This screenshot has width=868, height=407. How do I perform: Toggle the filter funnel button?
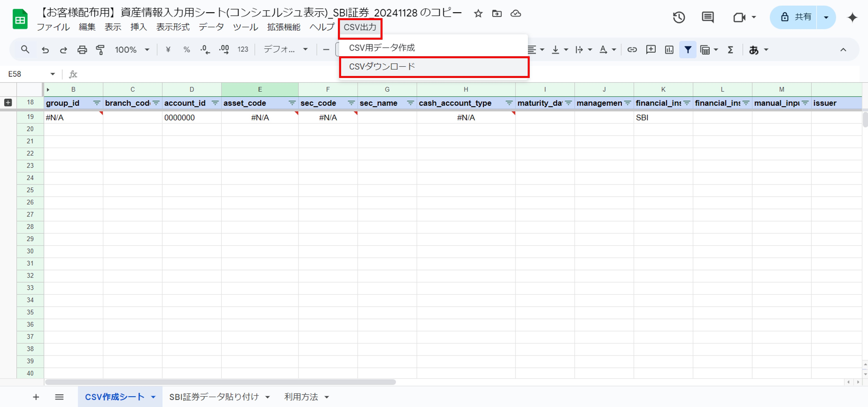coord(688,50)
